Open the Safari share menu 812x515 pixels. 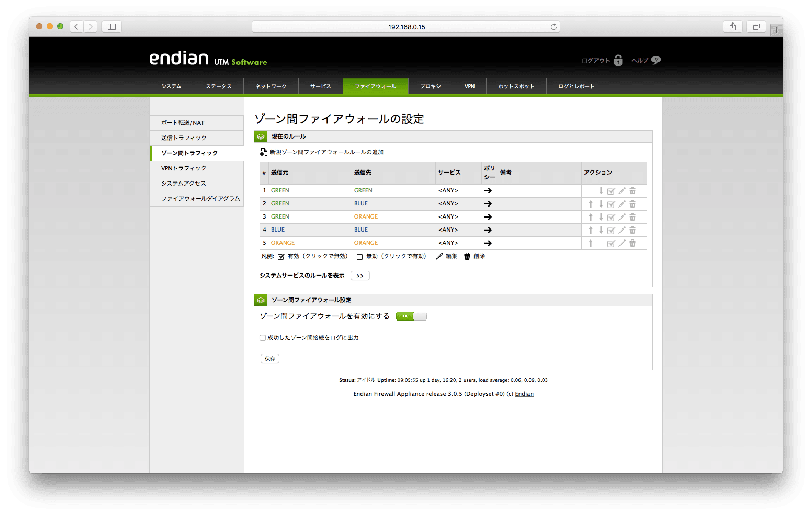732,27
